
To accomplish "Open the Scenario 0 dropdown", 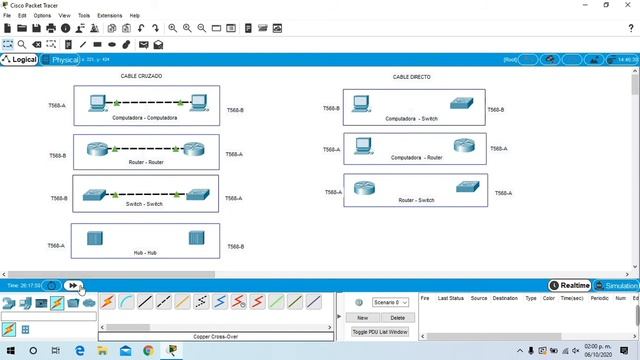I will click(x=390, y=302).
